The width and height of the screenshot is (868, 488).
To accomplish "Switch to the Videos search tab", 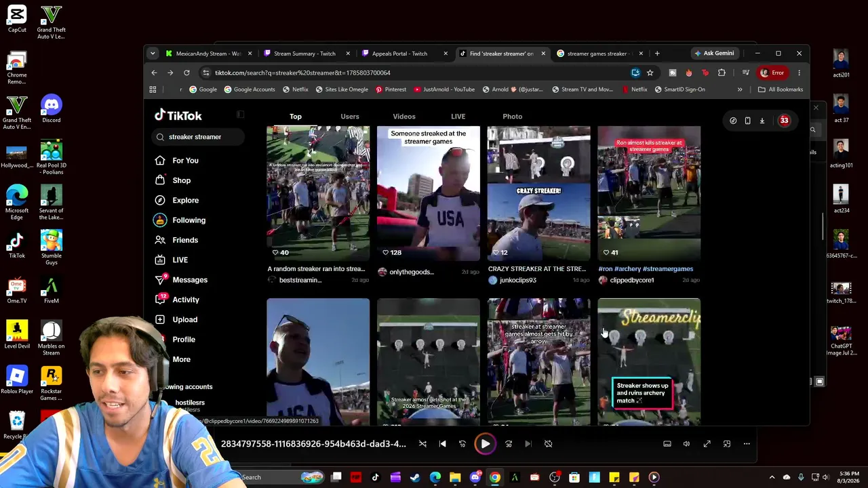I will [x=404, y=117].
